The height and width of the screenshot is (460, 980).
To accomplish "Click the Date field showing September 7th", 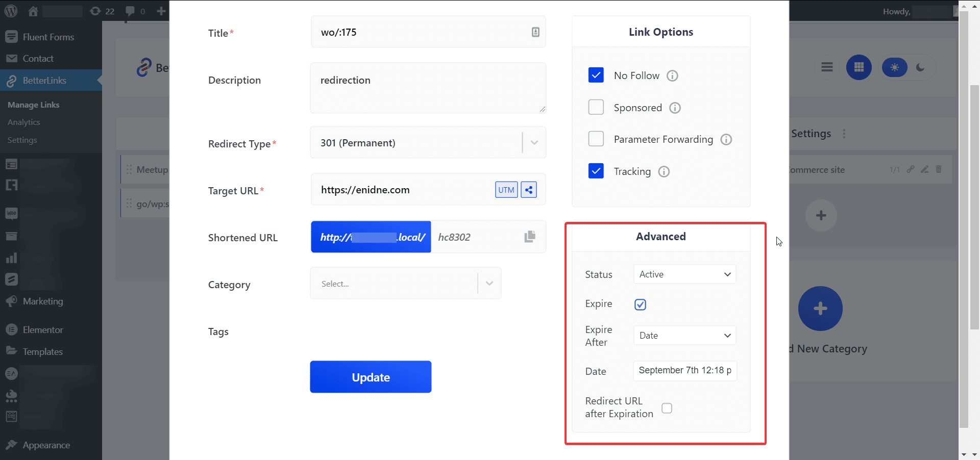I will point(684,371).
